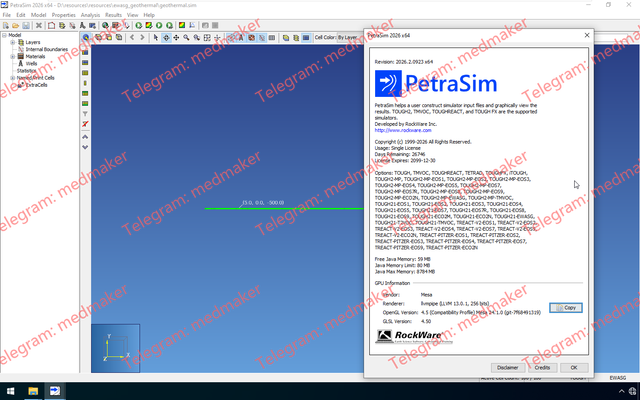Click the Disclaimer button

[507, 368]
